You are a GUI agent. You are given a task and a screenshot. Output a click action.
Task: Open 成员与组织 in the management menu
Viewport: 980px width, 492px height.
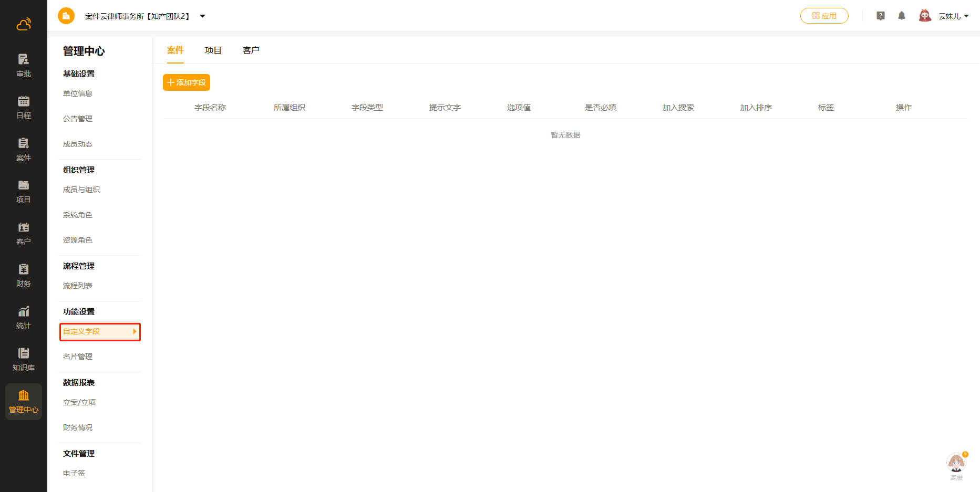(81, 190)
